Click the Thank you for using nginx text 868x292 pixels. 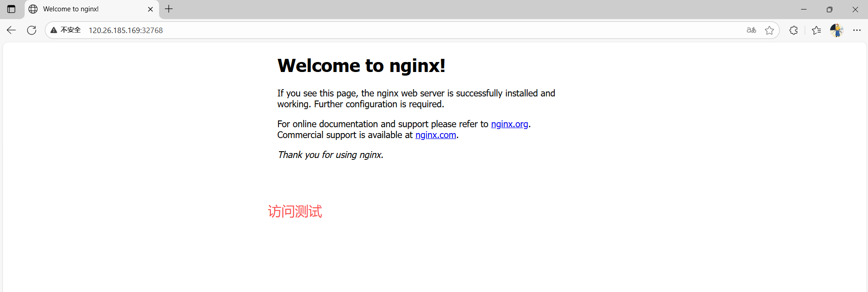click(x=330, y=155)
